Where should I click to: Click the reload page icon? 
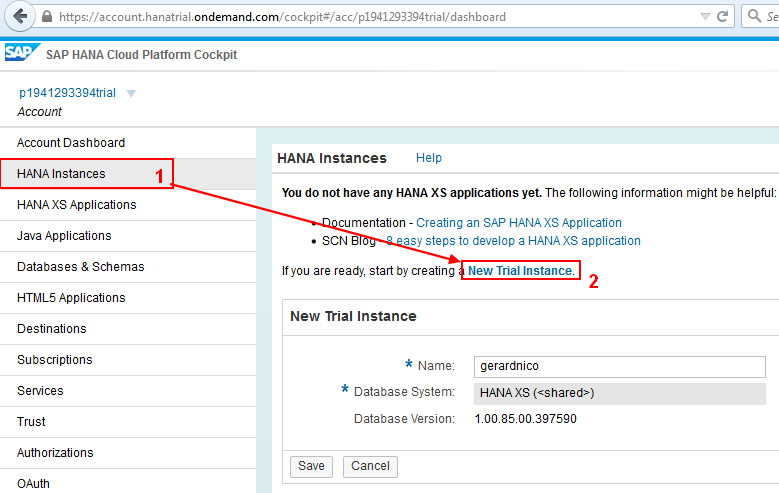pyautogui.click(x=728, y=17)
